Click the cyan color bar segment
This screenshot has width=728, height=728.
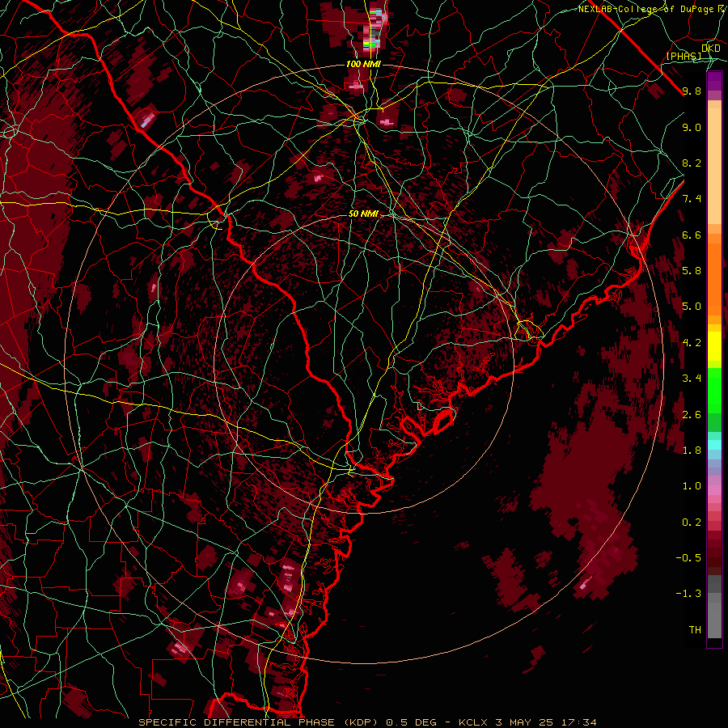coord(714,445)
